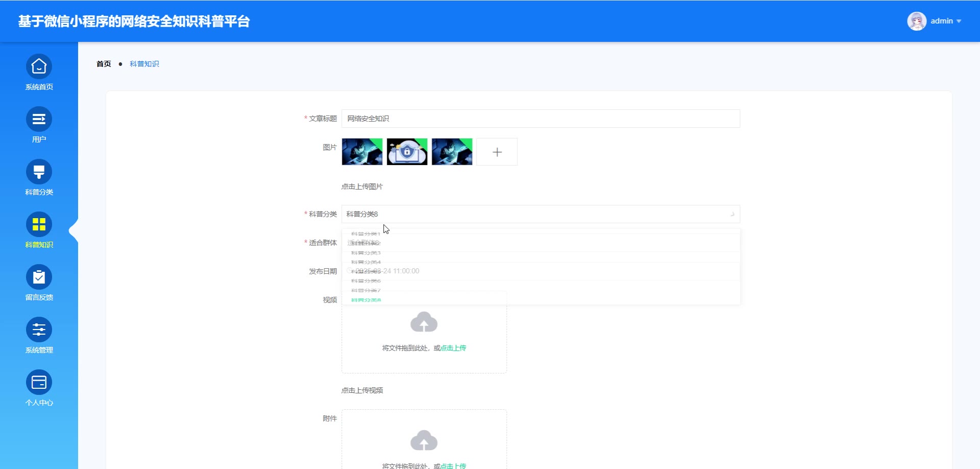
Task: Click the admin username text
Action: tap(942, 21)
